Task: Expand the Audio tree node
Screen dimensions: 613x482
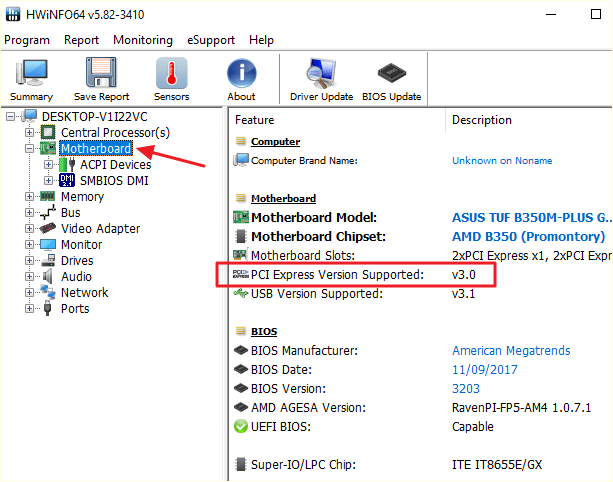Action: 29,277
